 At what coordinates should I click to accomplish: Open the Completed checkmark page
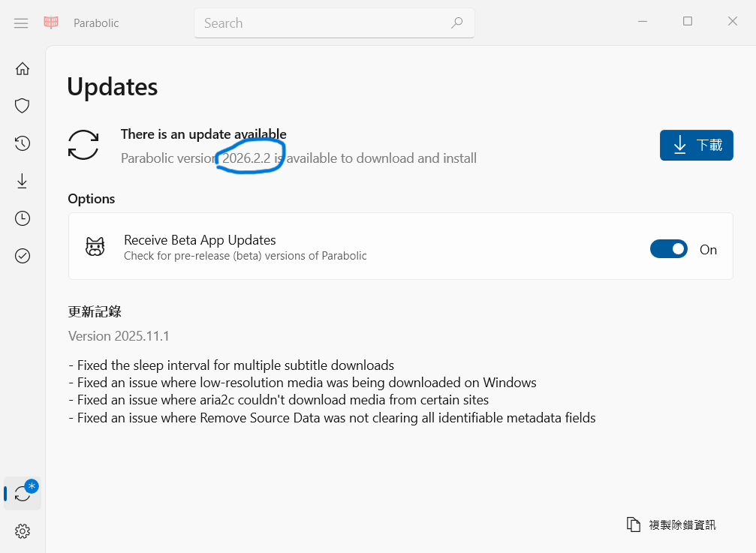(23, 256)
